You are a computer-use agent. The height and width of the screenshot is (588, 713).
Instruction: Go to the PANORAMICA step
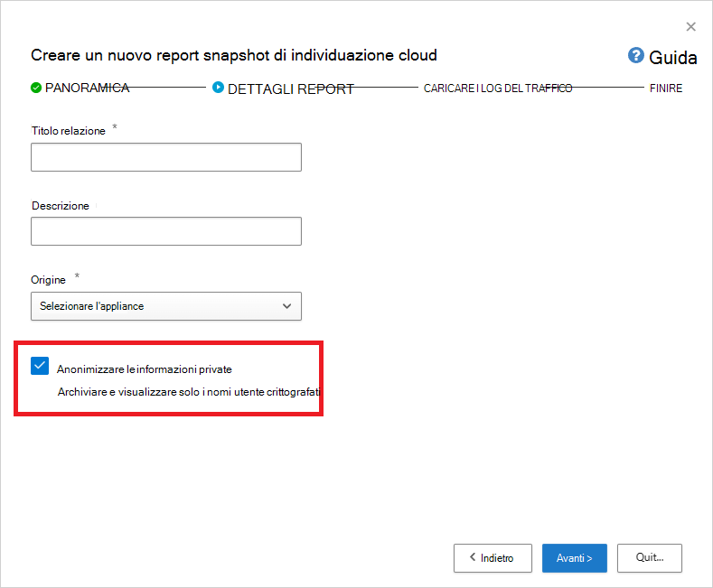click(87, 88)
